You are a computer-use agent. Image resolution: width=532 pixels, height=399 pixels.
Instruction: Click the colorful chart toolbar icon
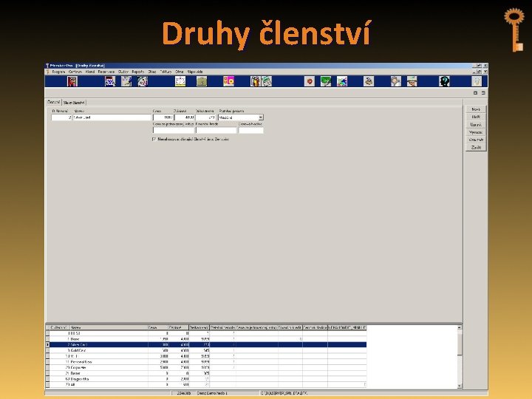(342, 81)
